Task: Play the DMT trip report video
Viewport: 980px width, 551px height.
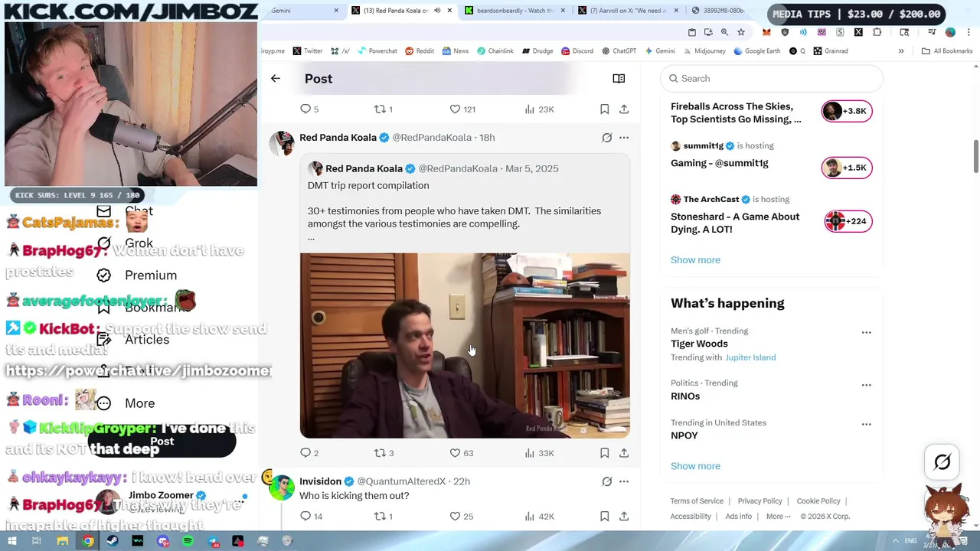Action: (465, 345)
